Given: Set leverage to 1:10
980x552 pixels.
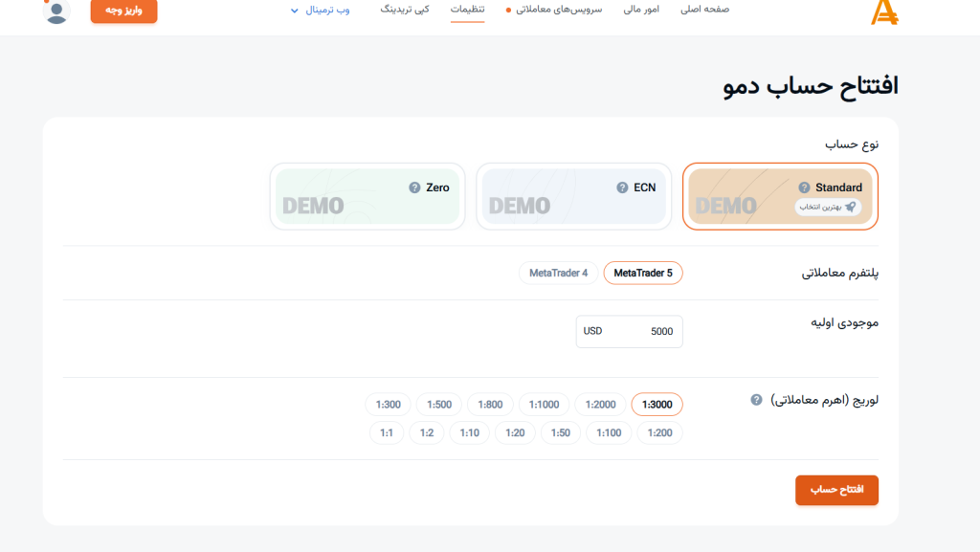Looking at the screenshot, I should (469, 432).
